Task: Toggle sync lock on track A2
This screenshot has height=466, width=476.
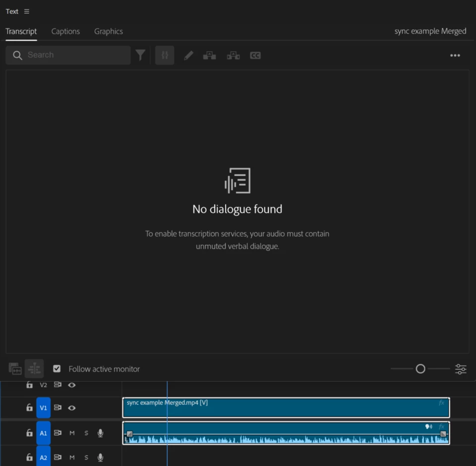Action: [x=58, y=457]
